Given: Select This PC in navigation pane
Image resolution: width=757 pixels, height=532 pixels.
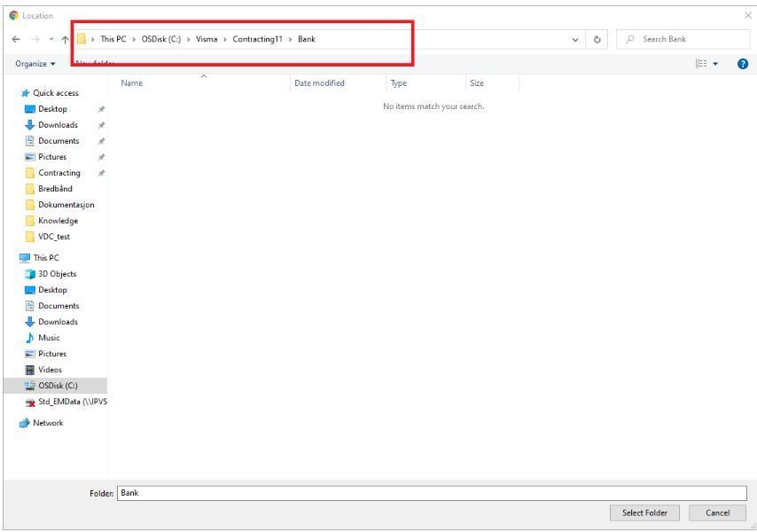Looking at the screenshot, I should pyautogui.click(x=46, y=258).
